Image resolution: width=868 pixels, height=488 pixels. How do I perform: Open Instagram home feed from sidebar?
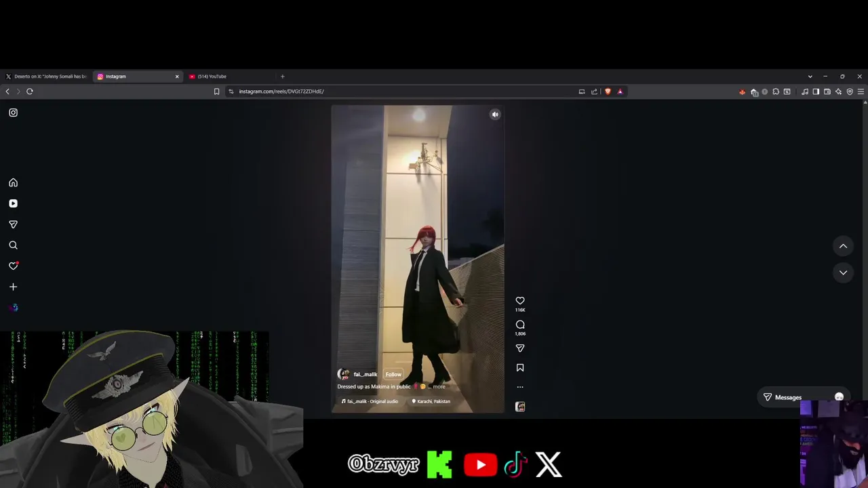[13, 182]
